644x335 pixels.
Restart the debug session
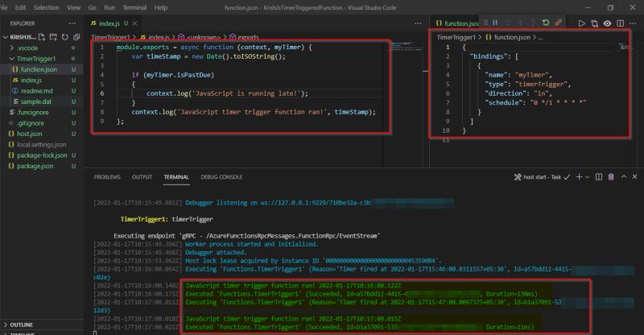click(x=546, y=23)
